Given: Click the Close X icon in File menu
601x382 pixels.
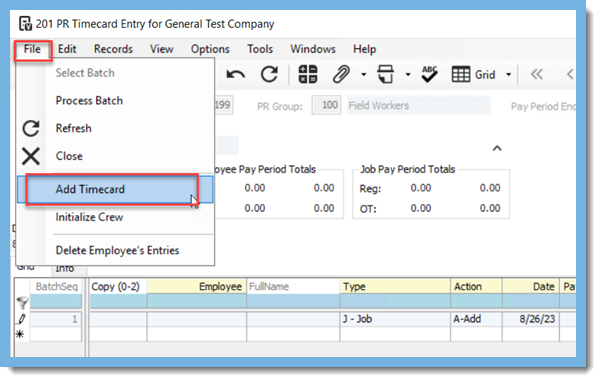Looking at the screenshot, I should (31, 156).
